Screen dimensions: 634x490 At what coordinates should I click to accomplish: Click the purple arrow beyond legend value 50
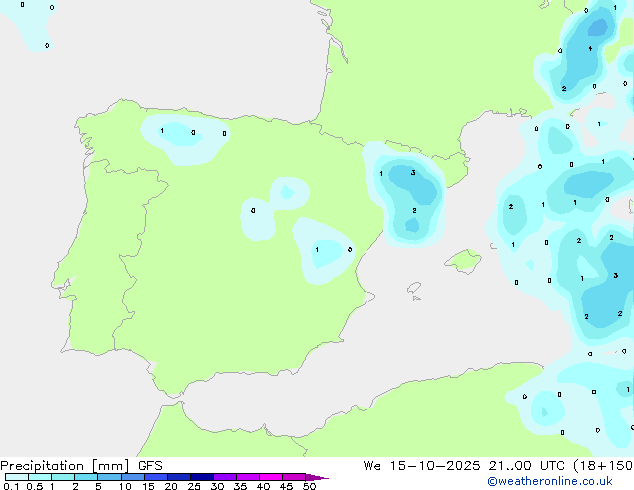tap(317, 477)
